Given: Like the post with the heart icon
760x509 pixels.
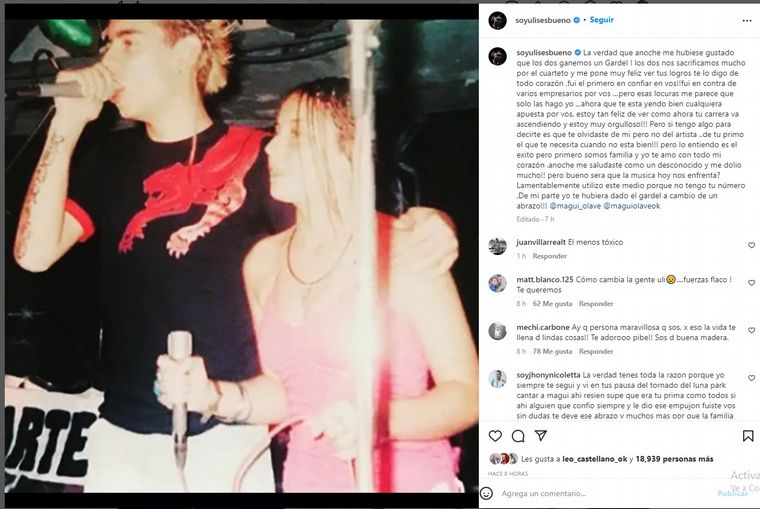Looking at the screenshot, I should [x=495, y=436].
